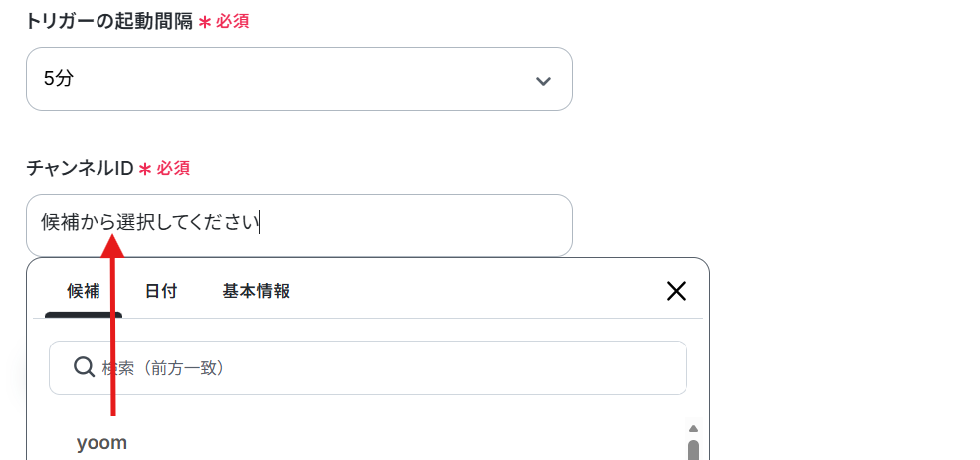980x460 pixels.
Task: Click the magnifying glass search icon
Action: [84, 367]
